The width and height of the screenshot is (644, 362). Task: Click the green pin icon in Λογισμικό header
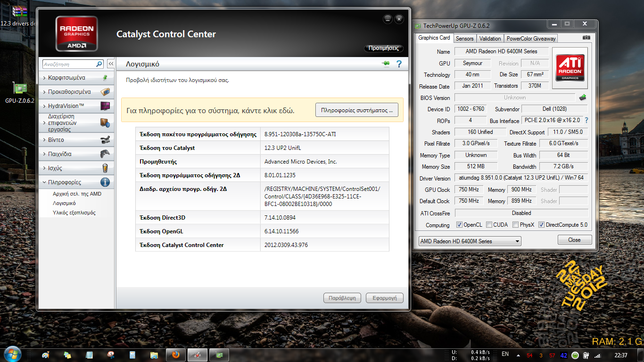click(386, 64)
